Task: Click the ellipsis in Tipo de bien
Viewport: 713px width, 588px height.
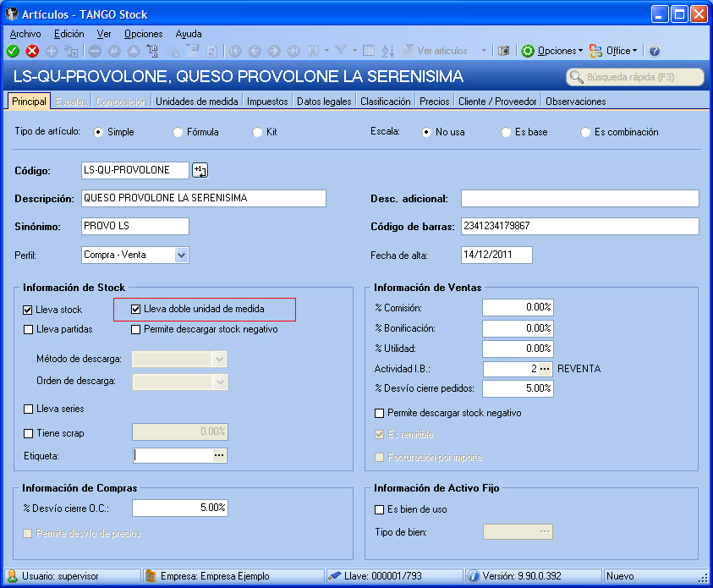Action: point(545,531)
